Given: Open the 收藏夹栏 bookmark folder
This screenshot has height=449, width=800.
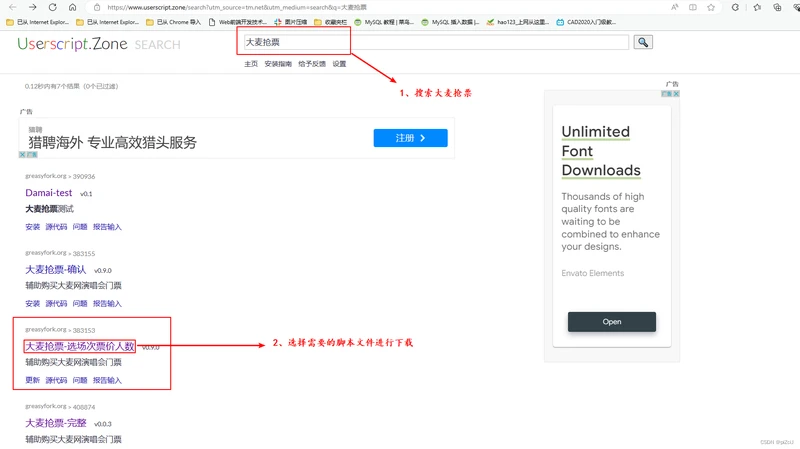Looking at the screenshot, I should click(331, 22).
